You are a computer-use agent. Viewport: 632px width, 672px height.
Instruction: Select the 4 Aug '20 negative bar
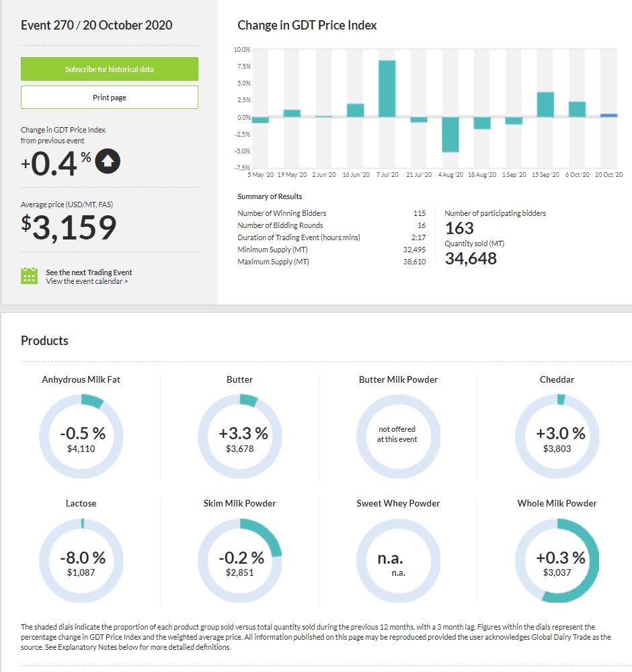tap(450, 135)
